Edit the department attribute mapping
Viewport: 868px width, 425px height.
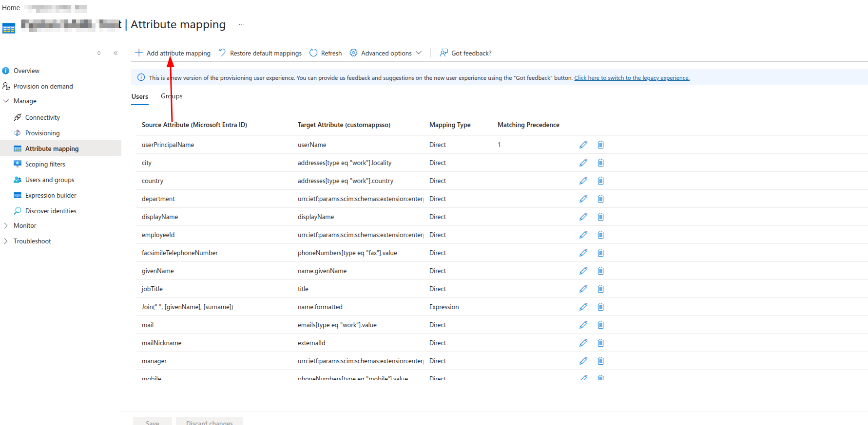tap(583, 199)
